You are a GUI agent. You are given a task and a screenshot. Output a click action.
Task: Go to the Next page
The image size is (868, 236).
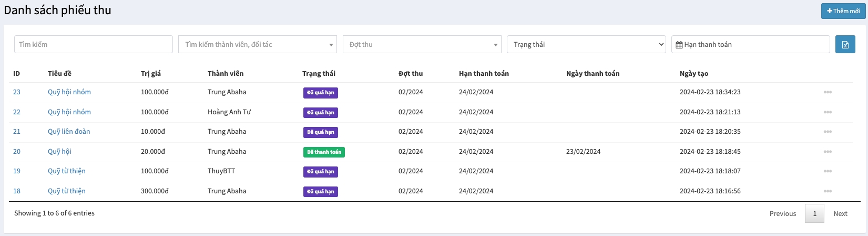click(840, 213)
